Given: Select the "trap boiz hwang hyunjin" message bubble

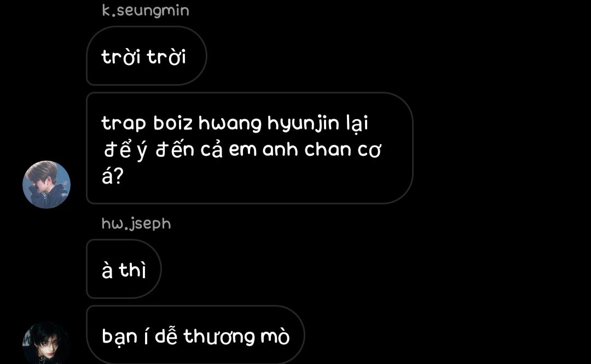Looking at the screenshot, I should tap(250, 148).
